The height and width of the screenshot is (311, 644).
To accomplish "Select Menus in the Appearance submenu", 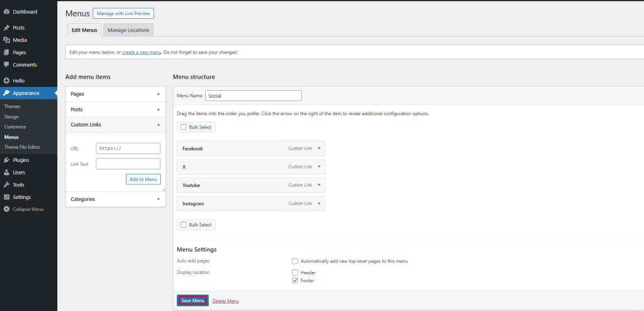I will click(11, 137).
